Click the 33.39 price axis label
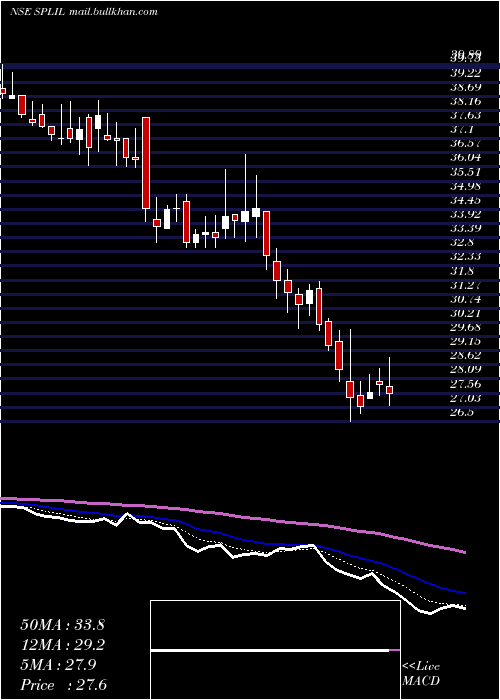This screenshot has height=700, width=500. click(466, 229)
